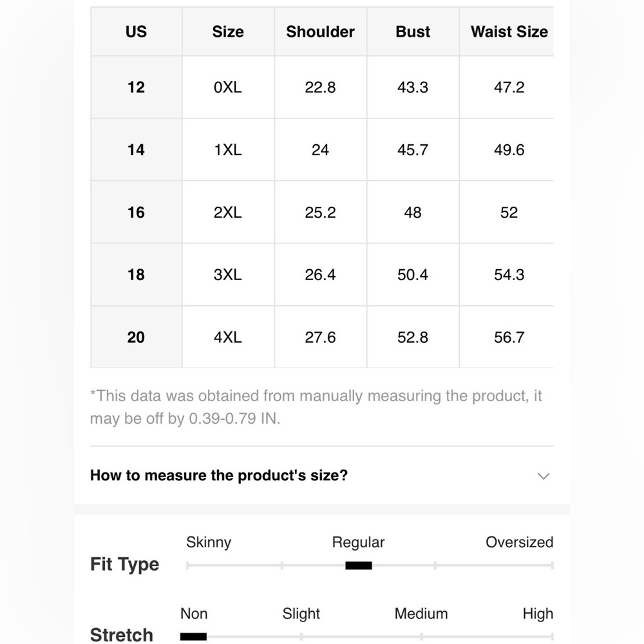Click the US column header
Viewport: 644px width, 644px height.
pyautogui.click(x=136, y=32)
